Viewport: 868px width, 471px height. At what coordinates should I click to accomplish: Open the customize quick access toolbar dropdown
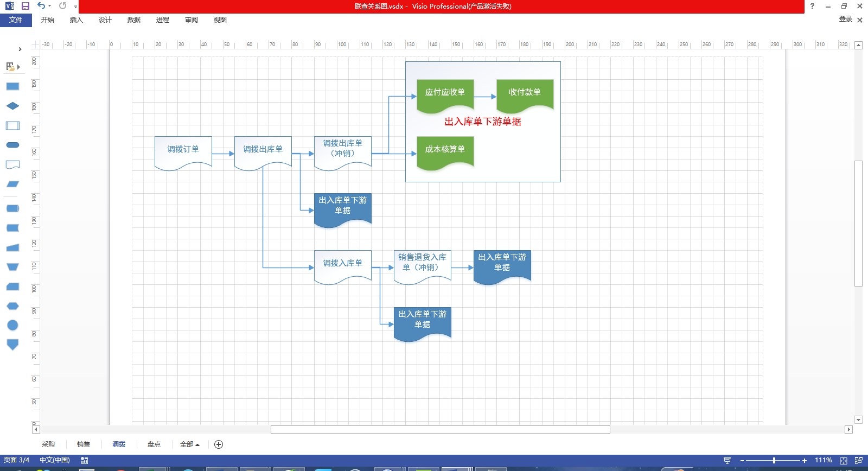point(75,7)
